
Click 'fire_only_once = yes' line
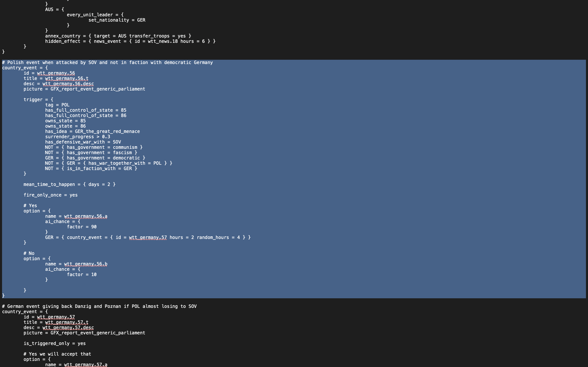point(51,195)
